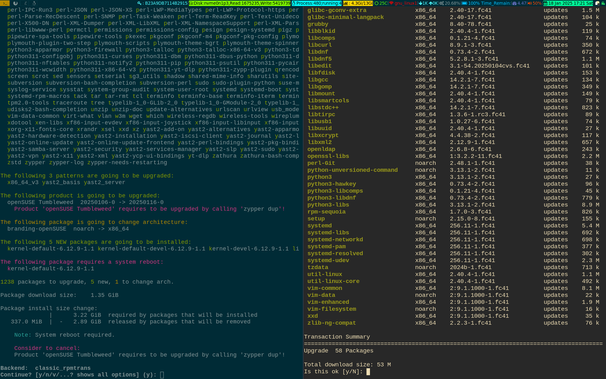Click the orange workspace indicator in the top bar
The image size is (606, 379).
pyautogui.click(x=5, y=3)
